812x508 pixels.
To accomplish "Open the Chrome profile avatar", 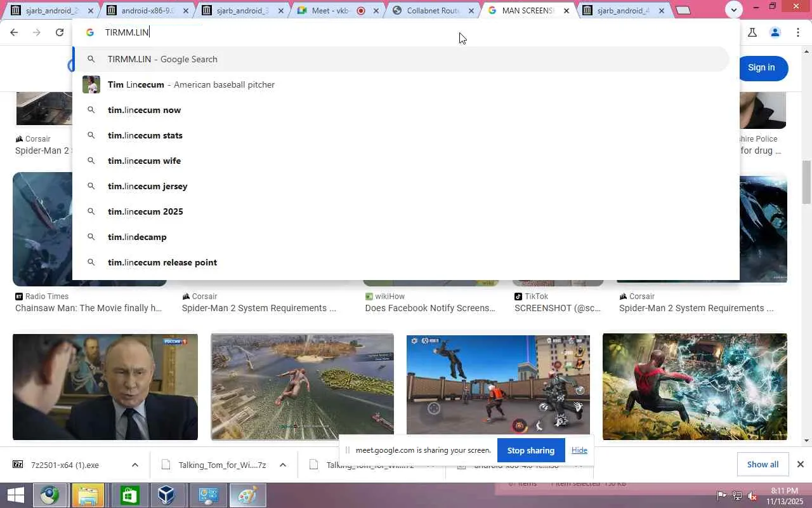I will pos(775,32).
